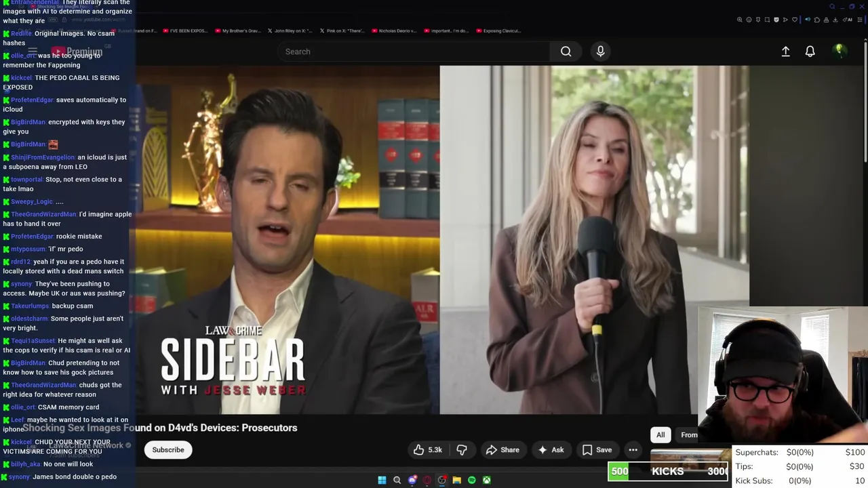Image resolution: width=868 pixels, height=488 pixels.
Task: Switch to the Nicholas Deorio browser tab
Action: [x=395, y=30]
